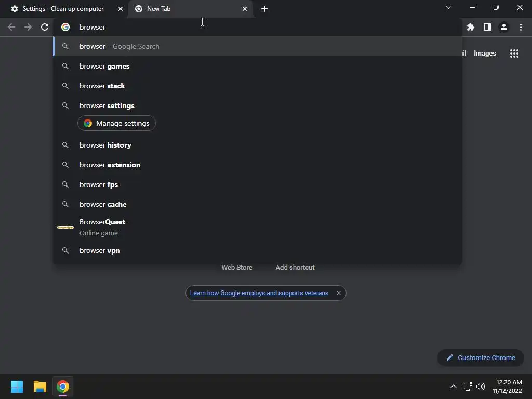Screen dimensions: 532x399
Task: Close the New Tab tab
Action: 245,9
